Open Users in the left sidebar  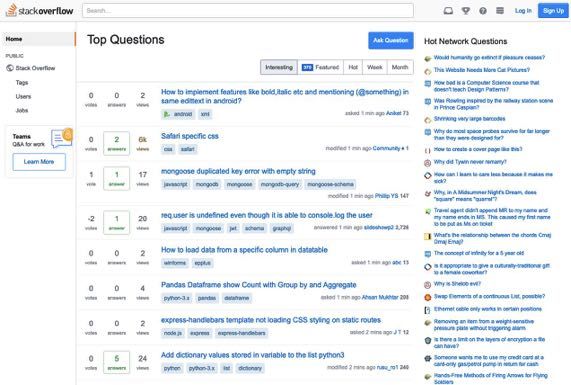pyautogui.click(x=23, y=97)
